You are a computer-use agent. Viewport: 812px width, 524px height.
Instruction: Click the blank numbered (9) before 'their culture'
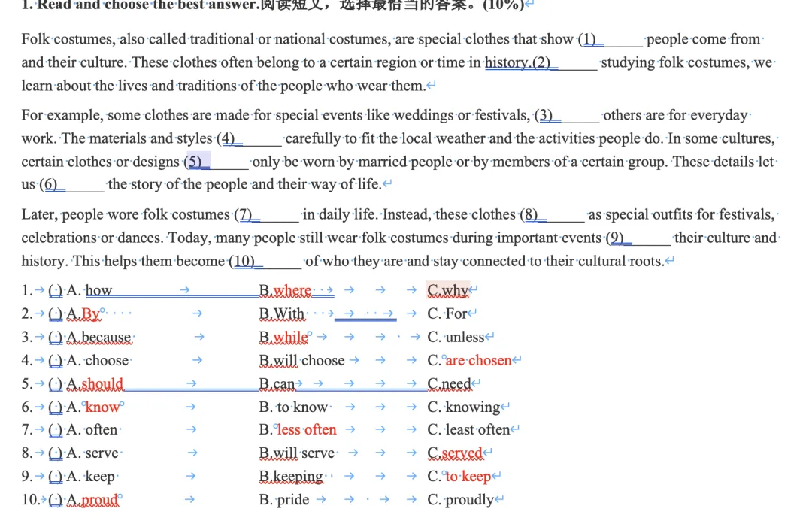tap(638, 238)
